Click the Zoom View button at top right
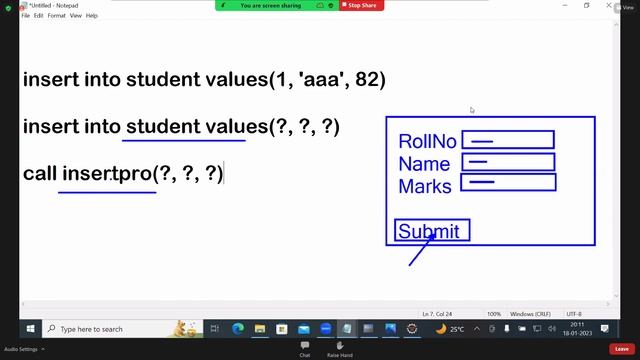Viewport: 640px width, 360px height. click(x=624, y=7)
